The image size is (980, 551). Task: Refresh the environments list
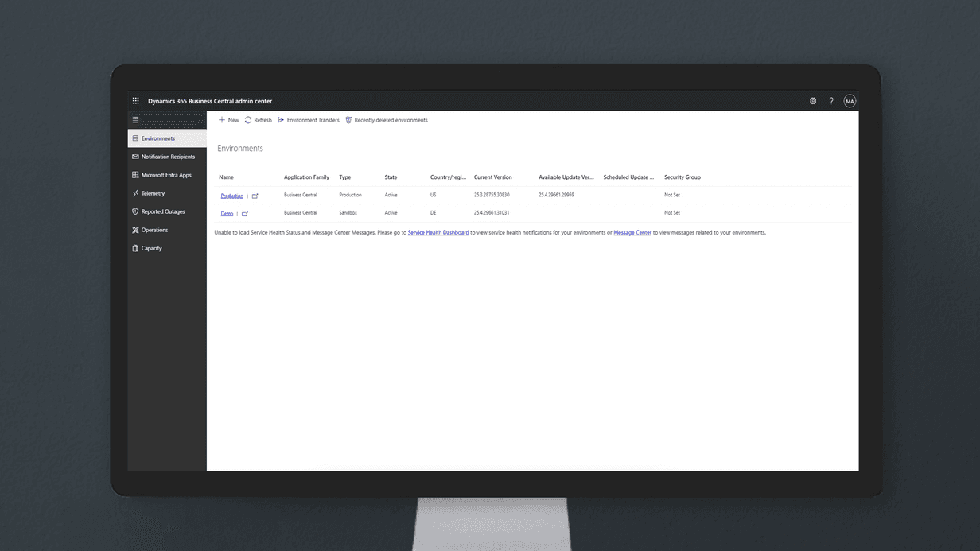(258, 120)
